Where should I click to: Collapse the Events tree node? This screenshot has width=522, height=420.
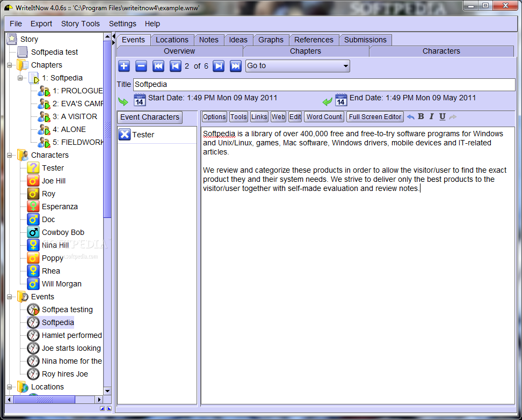pyautogui.click(x=9, y=297)
